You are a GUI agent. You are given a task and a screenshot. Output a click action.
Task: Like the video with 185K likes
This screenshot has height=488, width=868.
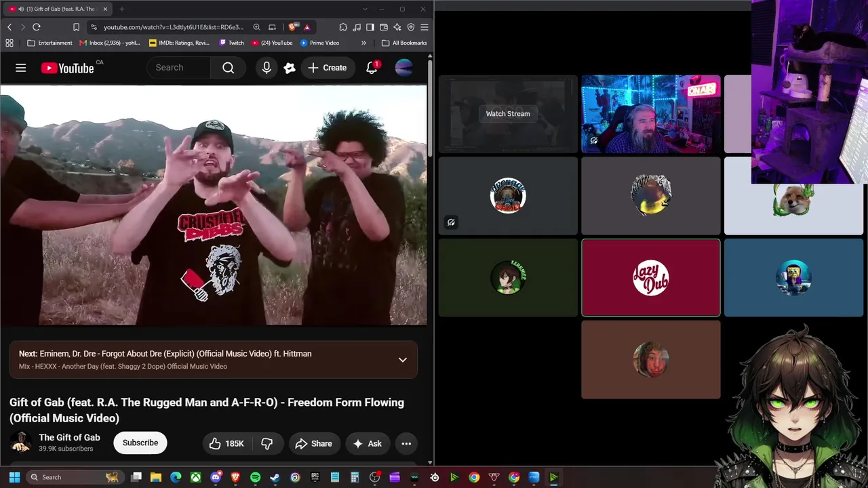tap(226, 443)
